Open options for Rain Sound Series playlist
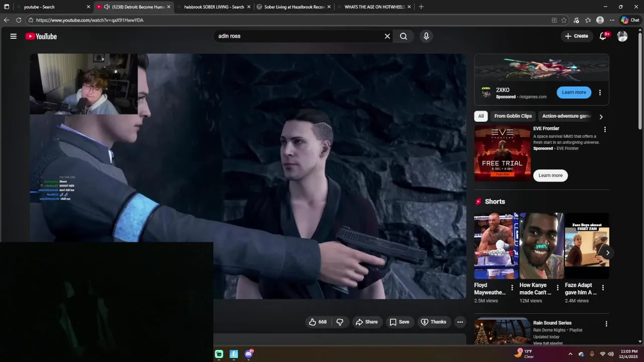Viewport: 644px width, 362px height. (606, 324)
